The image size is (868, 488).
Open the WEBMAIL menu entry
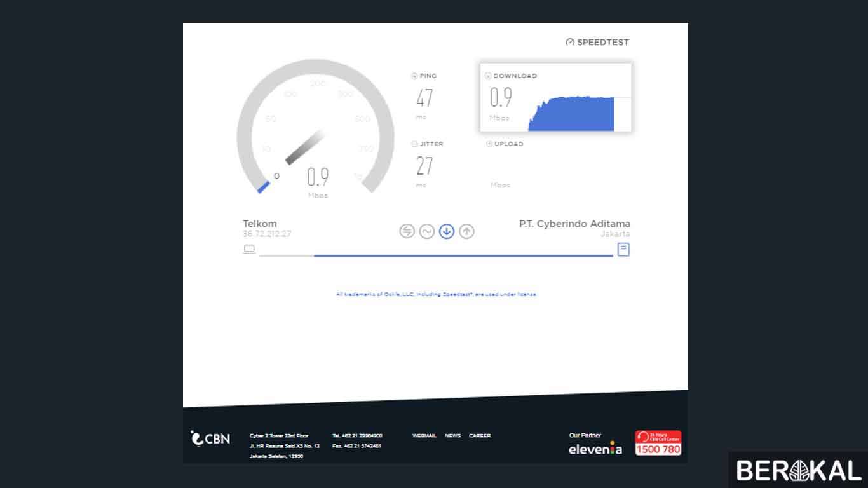coord(424,436)
